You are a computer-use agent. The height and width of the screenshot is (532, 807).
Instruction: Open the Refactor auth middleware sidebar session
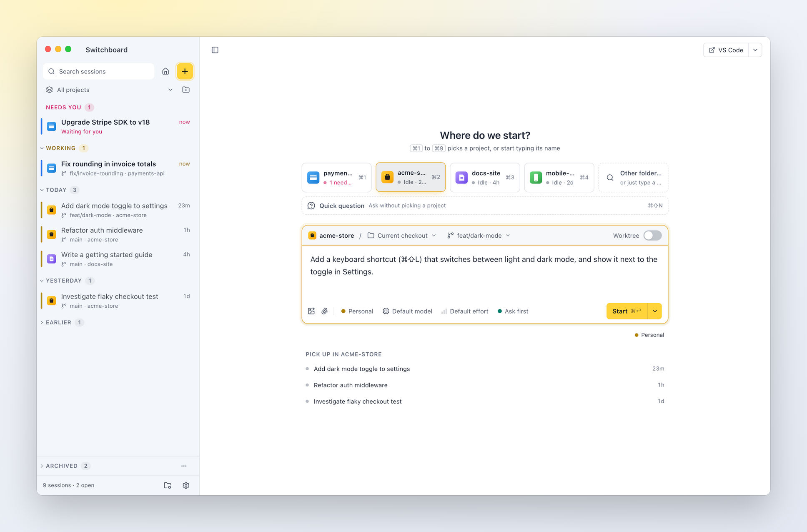tap(118, 234)
